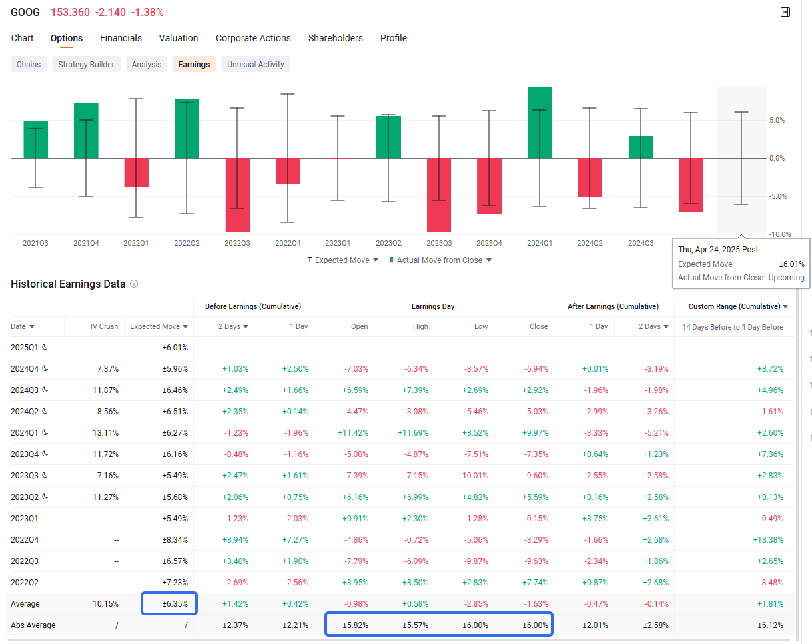Image resolution: width=812 pixels, height=644 pixels.
Task: Open the Corporate Actions tab
Action: tap(253, 38)
